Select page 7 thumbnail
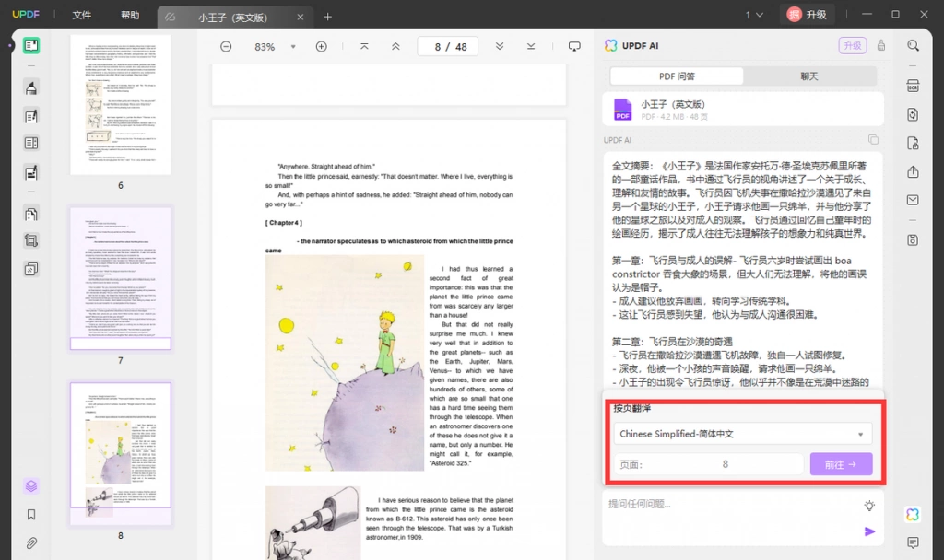Image resolution: width=944 pixels, height=560 pixels. 121,278
